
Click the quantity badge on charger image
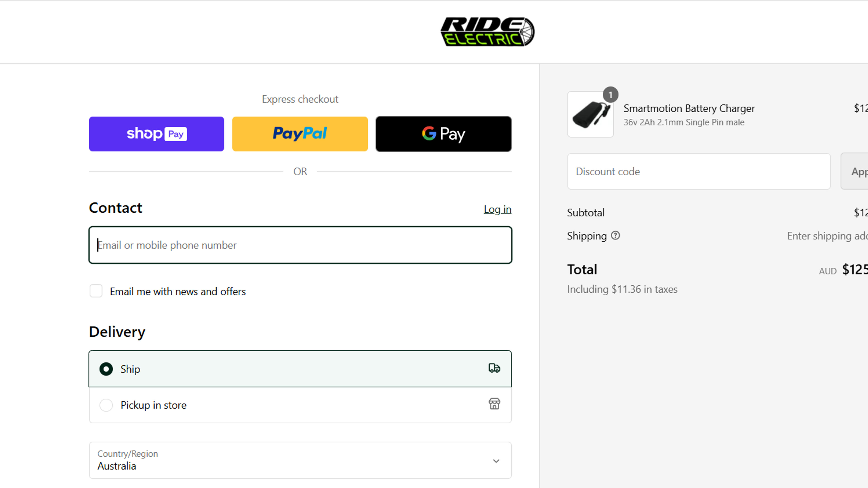point(610,95)
